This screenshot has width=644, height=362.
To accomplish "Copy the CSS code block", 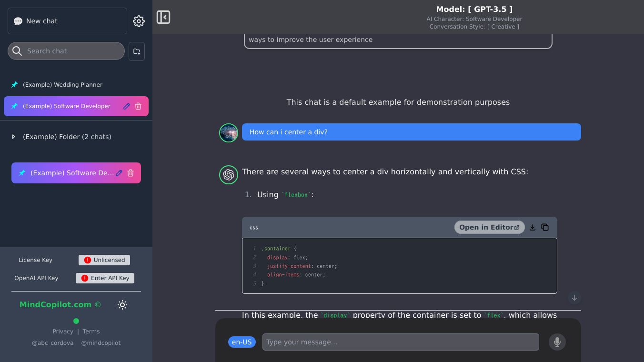I will click(545, 228).
